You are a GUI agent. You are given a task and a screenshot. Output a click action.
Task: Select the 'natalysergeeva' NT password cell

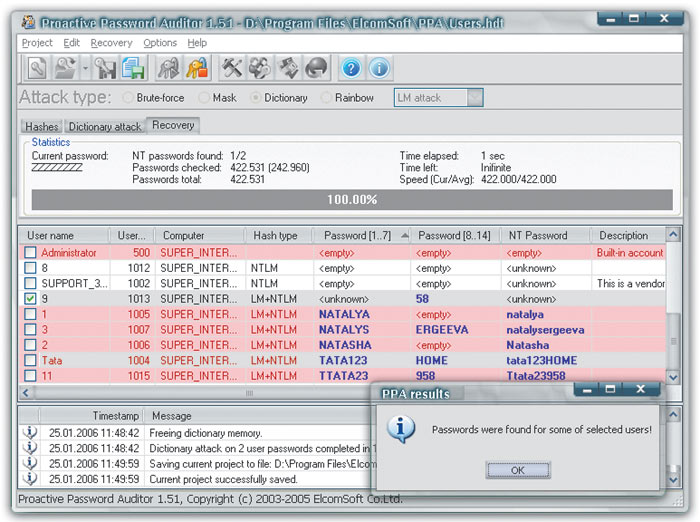pos(545,330)
